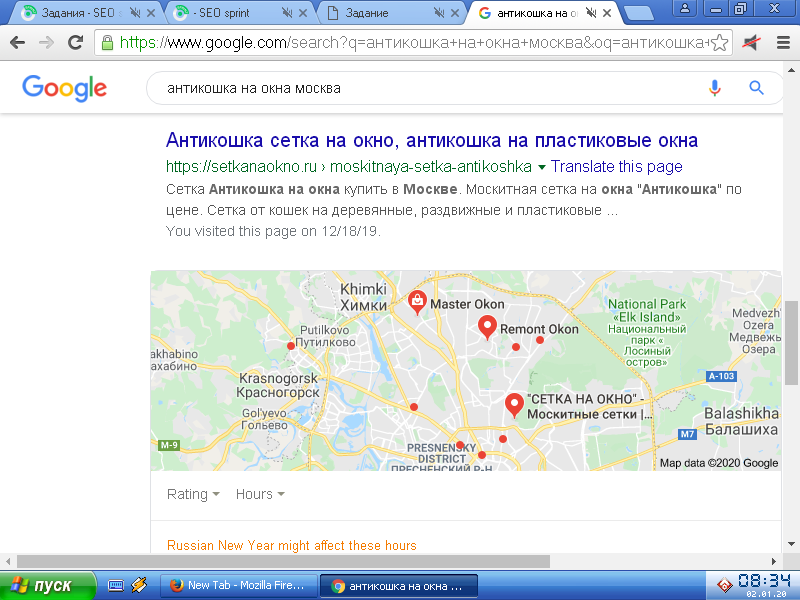Click the browser forward arrow
Screen dimensions: 800x600
click(x=46, y=42)
